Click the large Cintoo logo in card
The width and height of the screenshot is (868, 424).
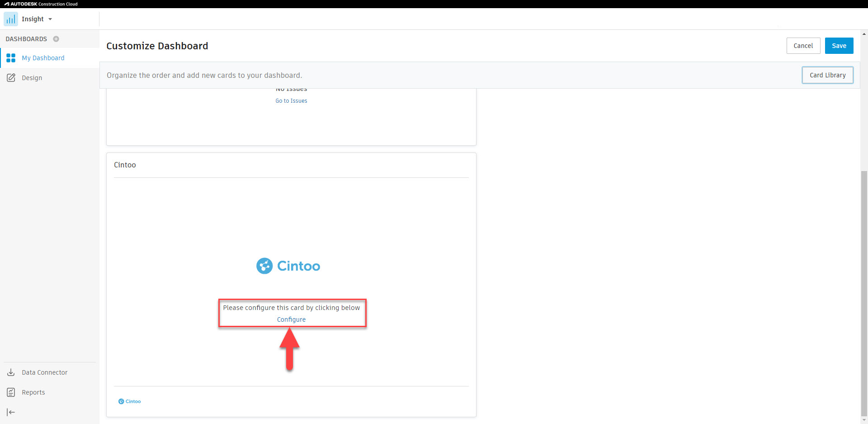tap(288, 266)
